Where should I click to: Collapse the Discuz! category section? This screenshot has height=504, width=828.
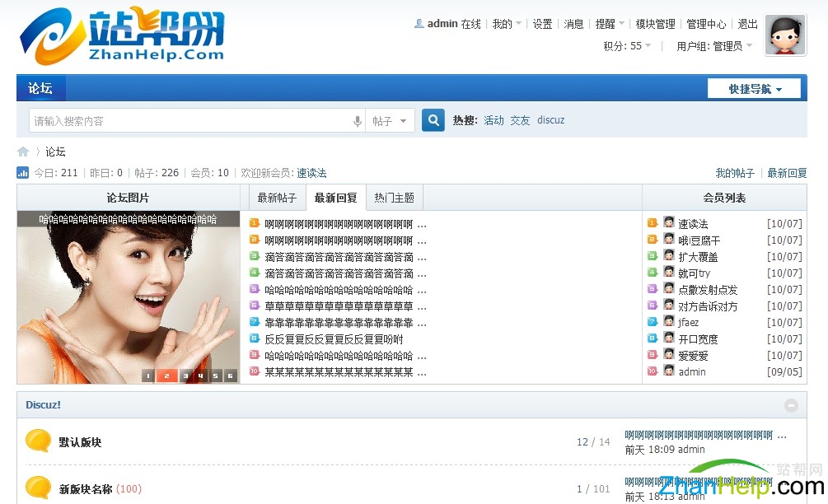(x=792, y=404)
